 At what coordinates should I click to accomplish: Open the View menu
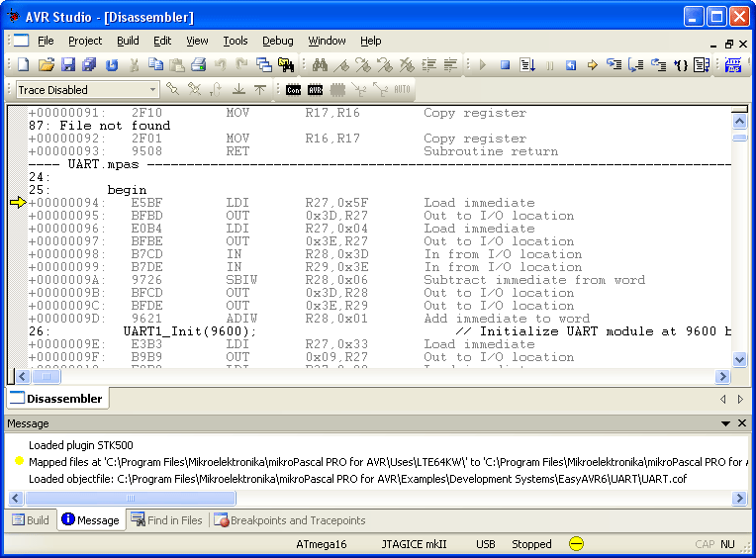[x=197, y=41]
